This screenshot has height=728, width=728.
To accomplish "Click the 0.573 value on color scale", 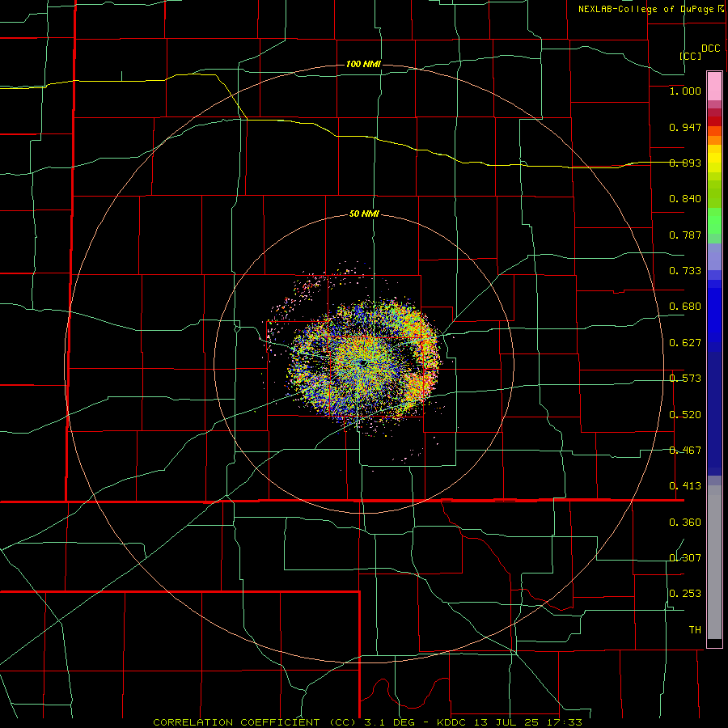I will click(685, 379).
